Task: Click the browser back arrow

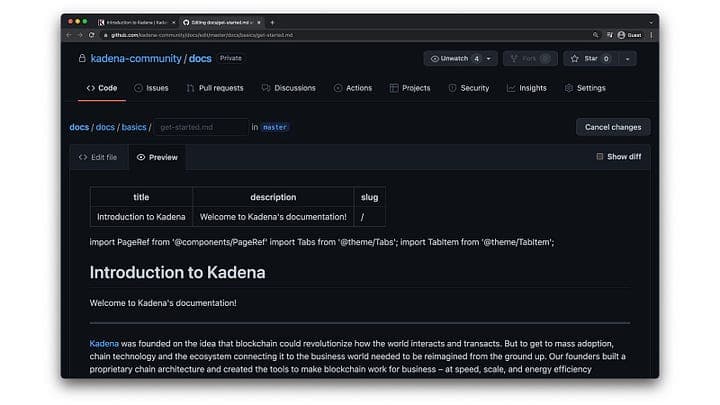Action: [69, 35]
